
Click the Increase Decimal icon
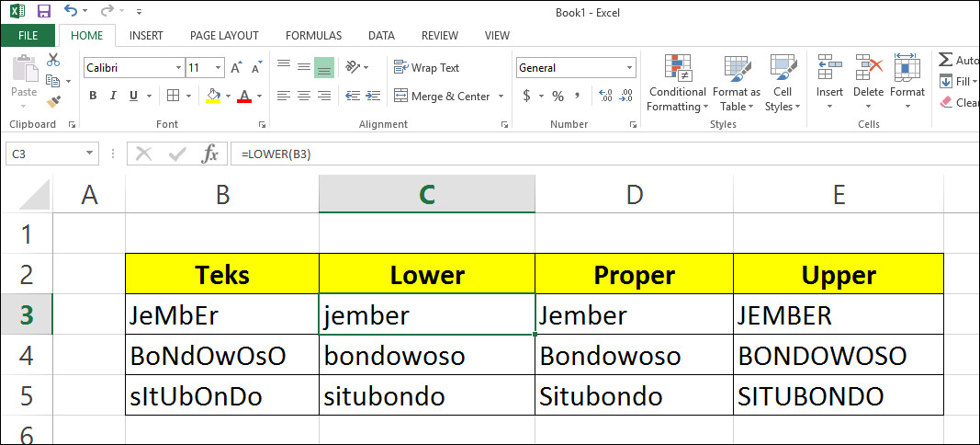point(604,96)
